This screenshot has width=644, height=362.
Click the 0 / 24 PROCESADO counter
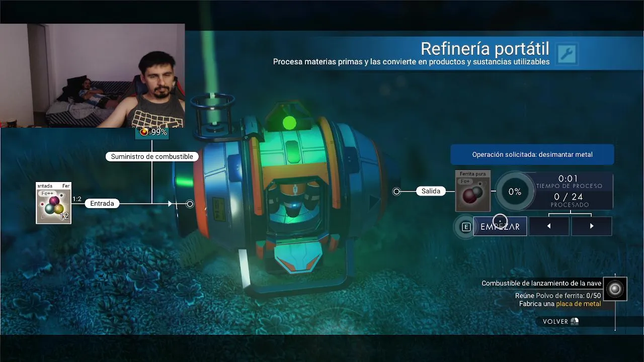click(569, 200)
